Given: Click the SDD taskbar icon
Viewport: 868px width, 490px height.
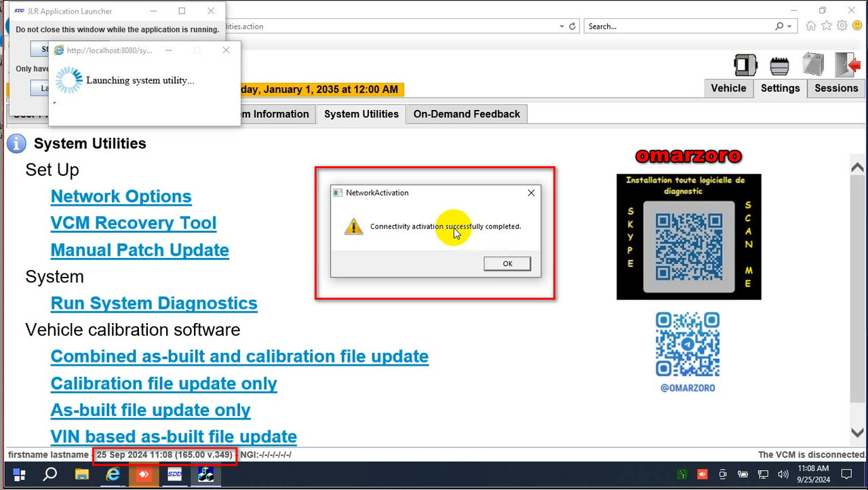Looking at the screenshot, I should 175,474.
